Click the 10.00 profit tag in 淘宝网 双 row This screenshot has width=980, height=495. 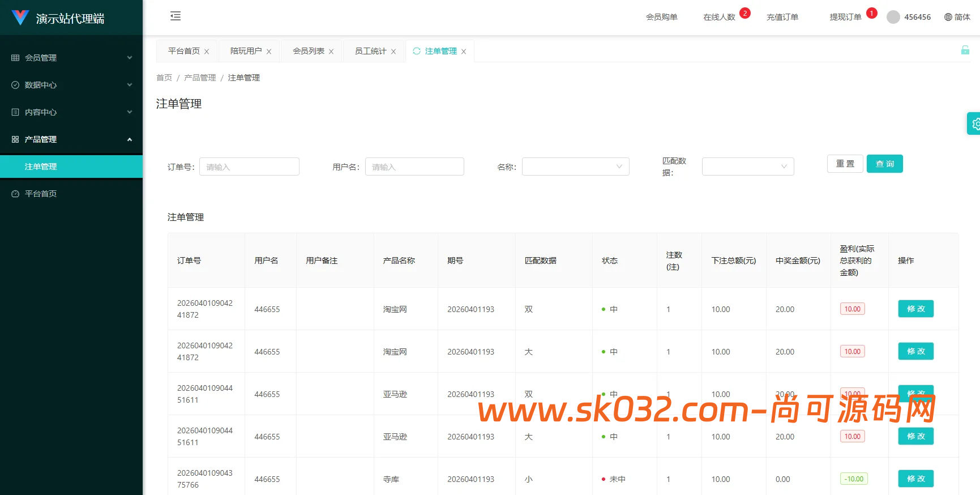click(853, 309)
